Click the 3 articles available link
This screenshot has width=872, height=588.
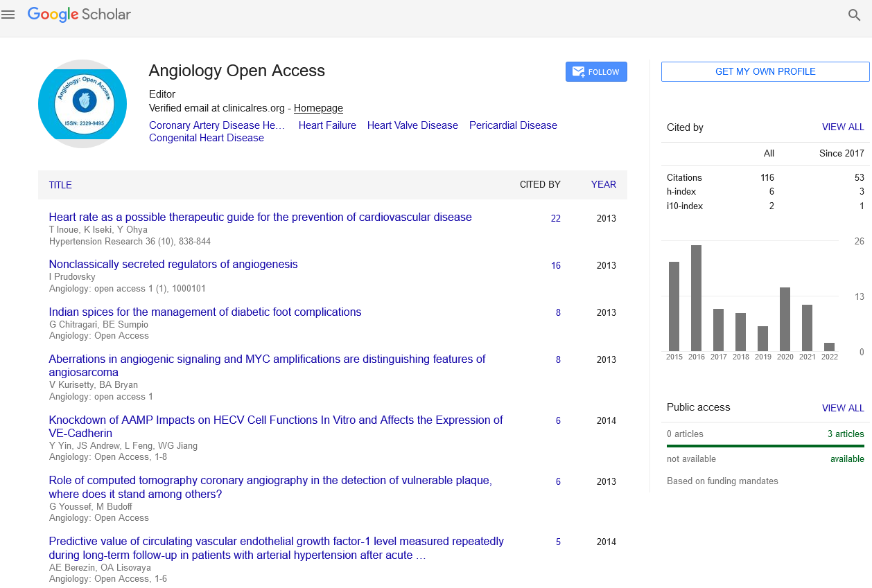click(x=846, y=434)
